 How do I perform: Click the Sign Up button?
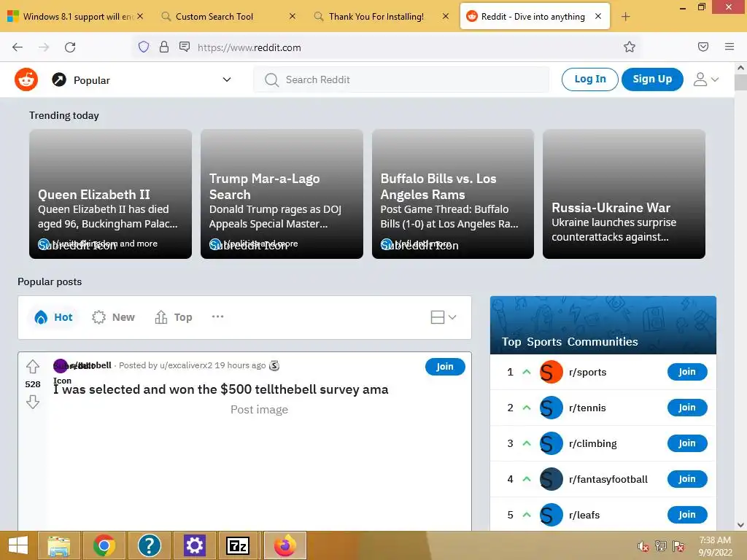[652, 79]
